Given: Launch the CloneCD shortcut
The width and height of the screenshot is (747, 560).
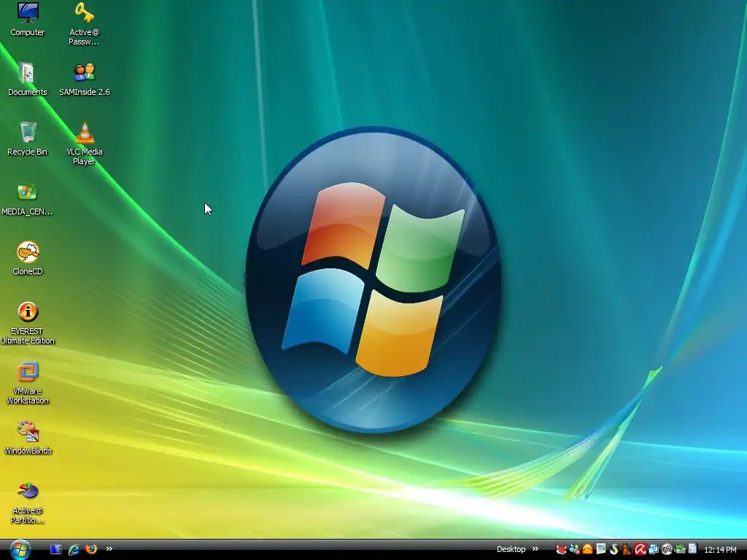Looking at the screenshot, I should coord(28,258).
